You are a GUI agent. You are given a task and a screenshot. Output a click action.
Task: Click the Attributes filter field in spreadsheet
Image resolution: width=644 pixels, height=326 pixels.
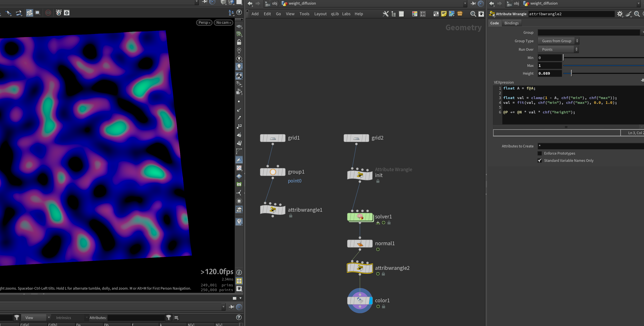[x=136, y=318]
